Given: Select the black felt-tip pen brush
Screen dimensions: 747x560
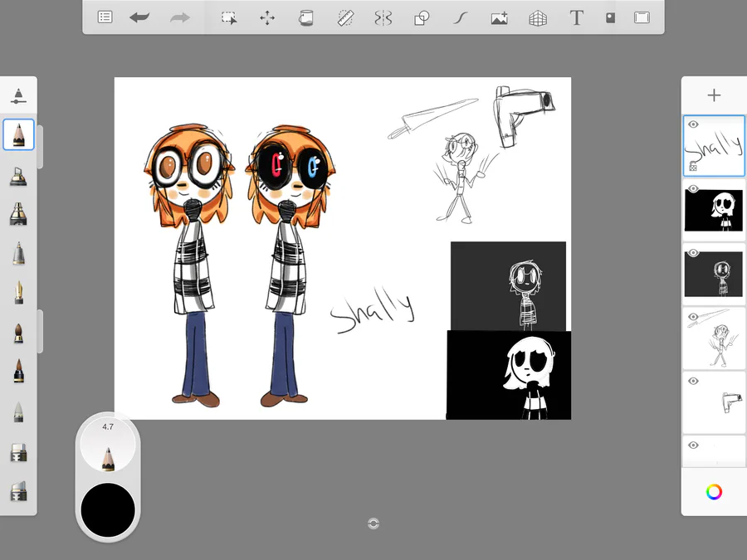Looking at the screenshot, I should coord(18,371).
